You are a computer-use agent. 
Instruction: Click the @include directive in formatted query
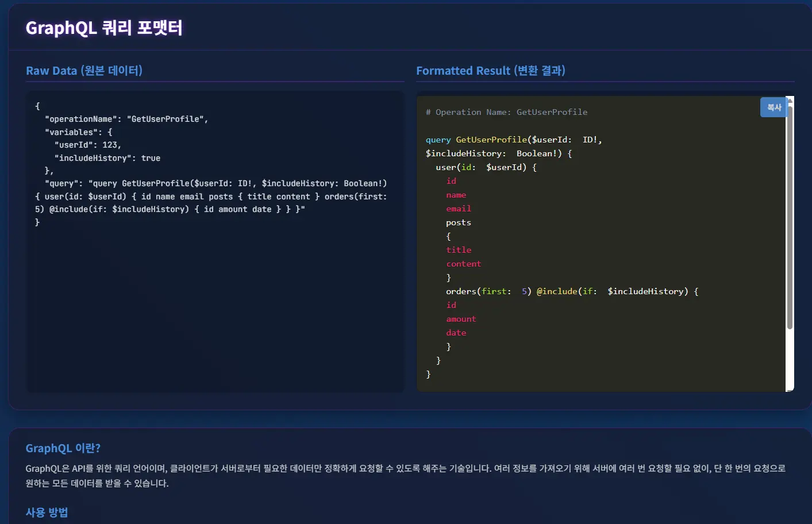[x=557, y=291]
